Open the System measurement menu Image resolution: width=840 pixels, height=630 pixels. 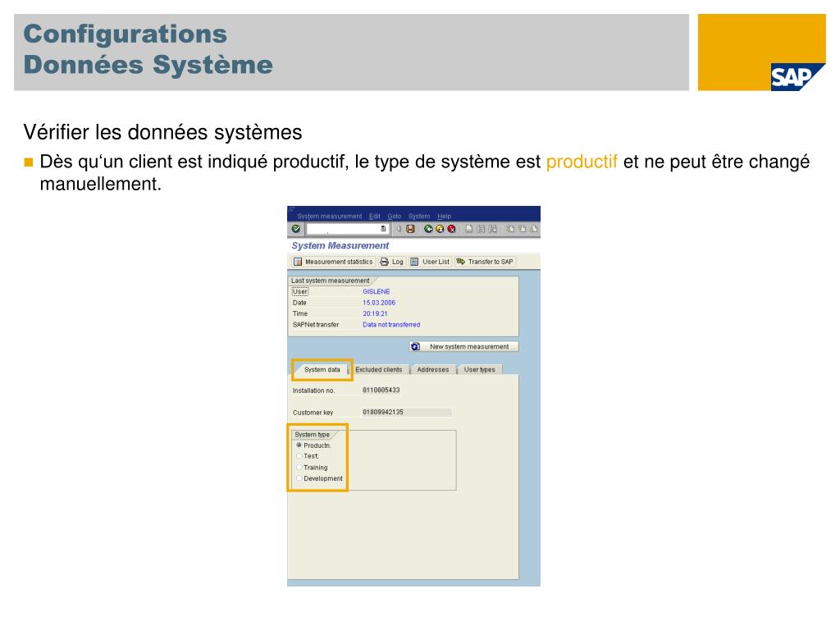(330, 217)
